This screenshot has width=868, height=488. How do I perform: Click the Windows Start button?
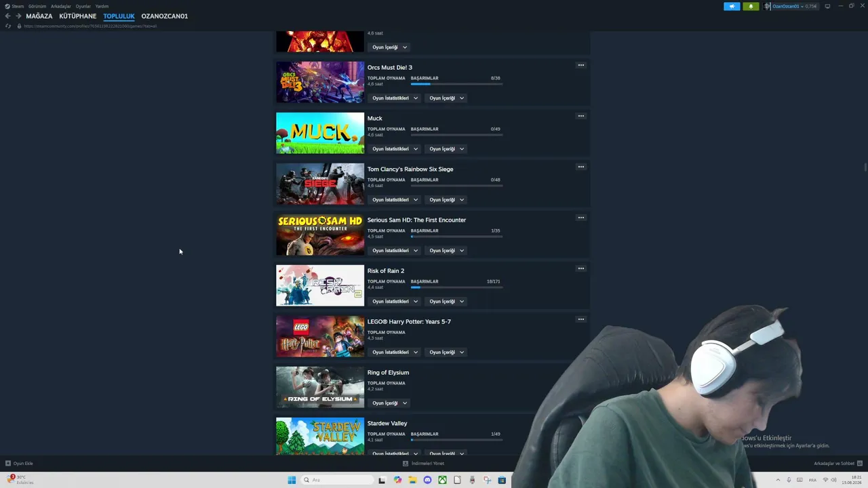click(292, 480)
